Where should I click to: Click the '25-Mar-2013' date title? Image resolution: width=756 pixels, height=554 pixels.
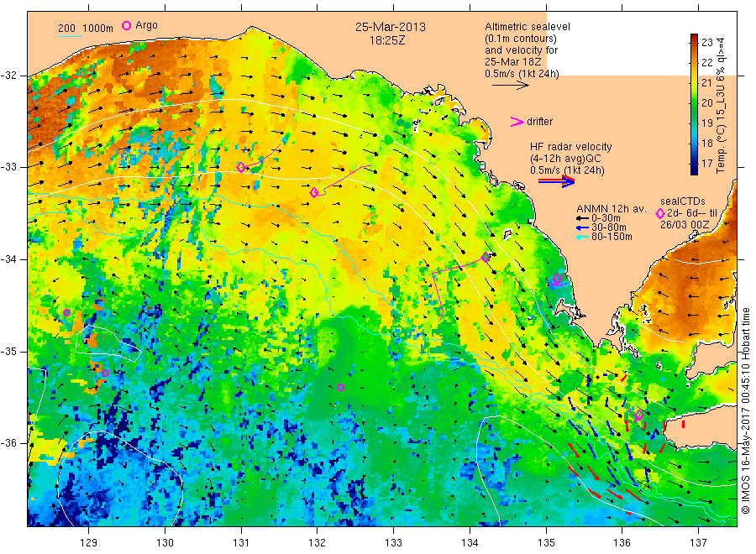[391, 27]
